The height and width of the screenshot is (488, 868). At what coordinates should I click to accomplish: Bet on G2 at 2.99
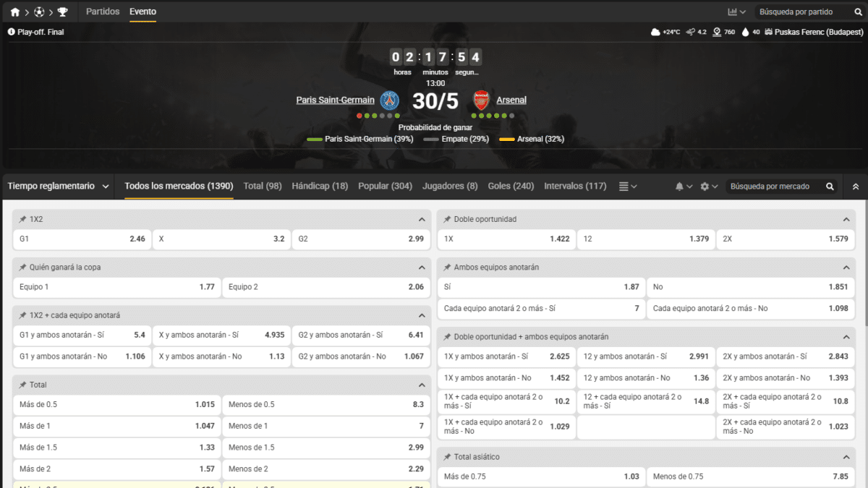[x=361, y=239]
